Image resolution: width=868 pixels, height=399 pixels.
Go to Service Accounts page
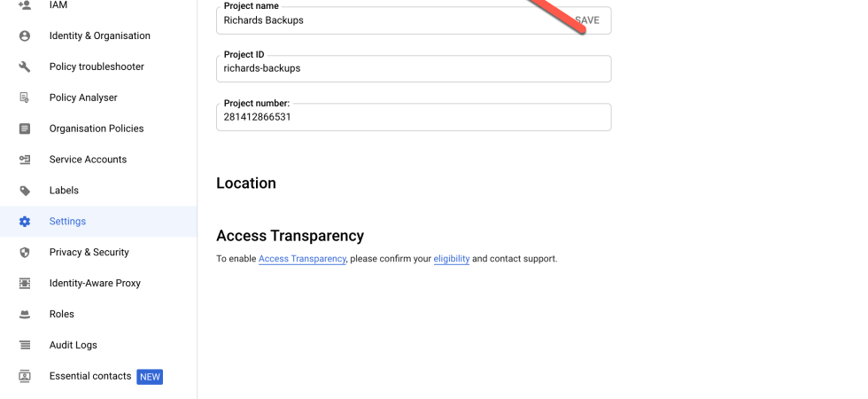tap(88, 160)
